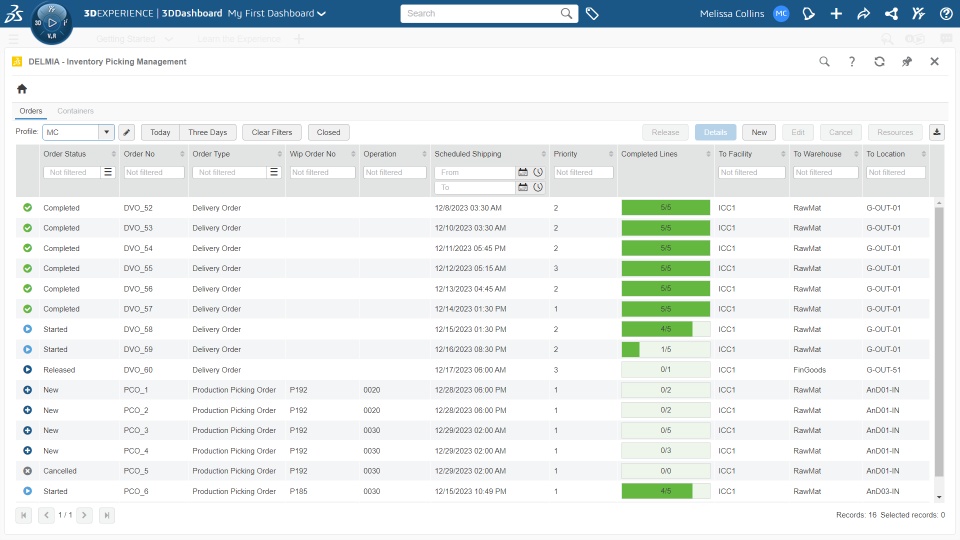
Task: Click the Clear Filters button
Action: 272,132
